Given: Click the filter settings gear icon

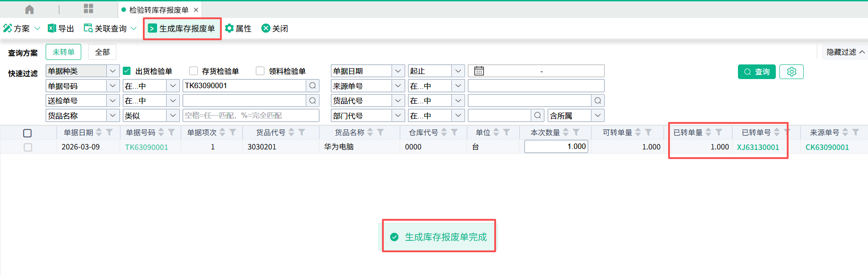Looking at the screenshot, I should tap(791, 72).
